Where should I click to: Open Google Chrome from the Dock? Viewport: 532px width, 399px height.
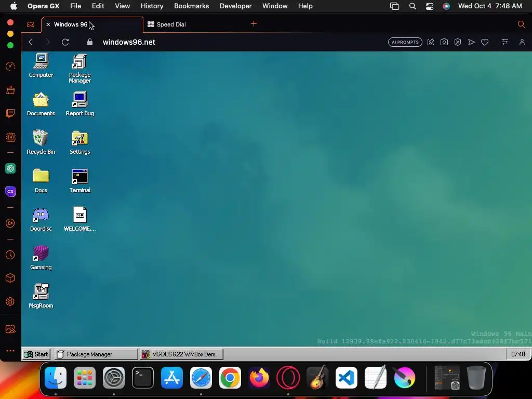click(230, 378)
